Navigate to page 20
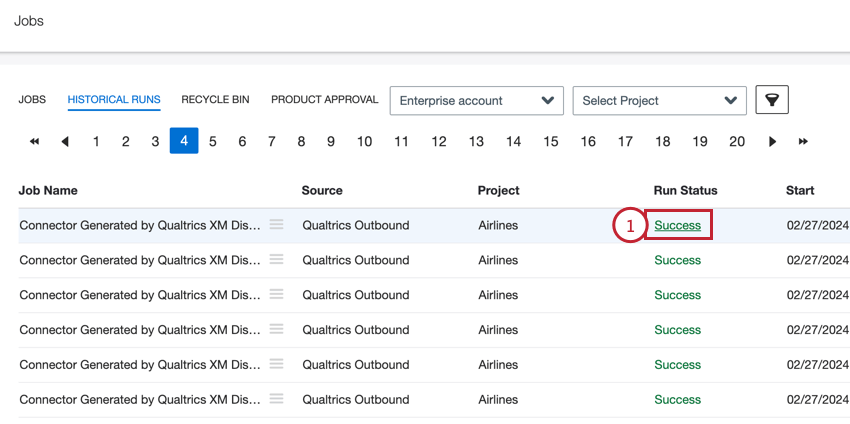 tap(737, 142)
